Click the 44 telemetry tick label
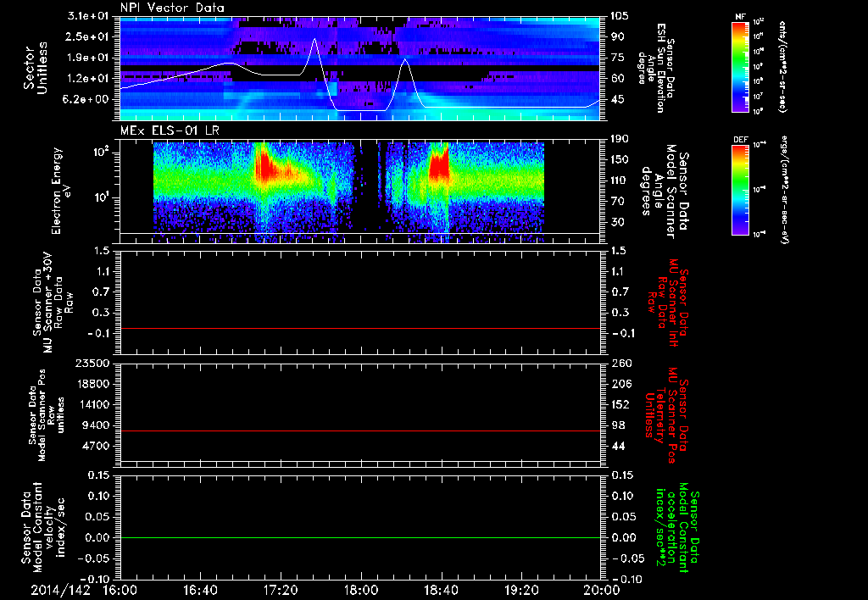 point(617,446)
